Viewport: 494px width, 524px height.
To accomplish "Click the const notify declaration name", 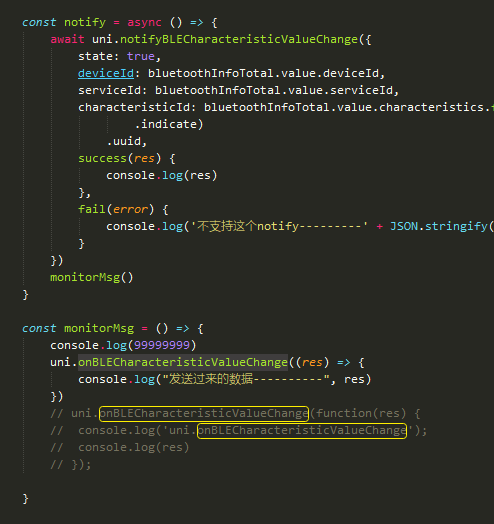I will click(85, 22).
